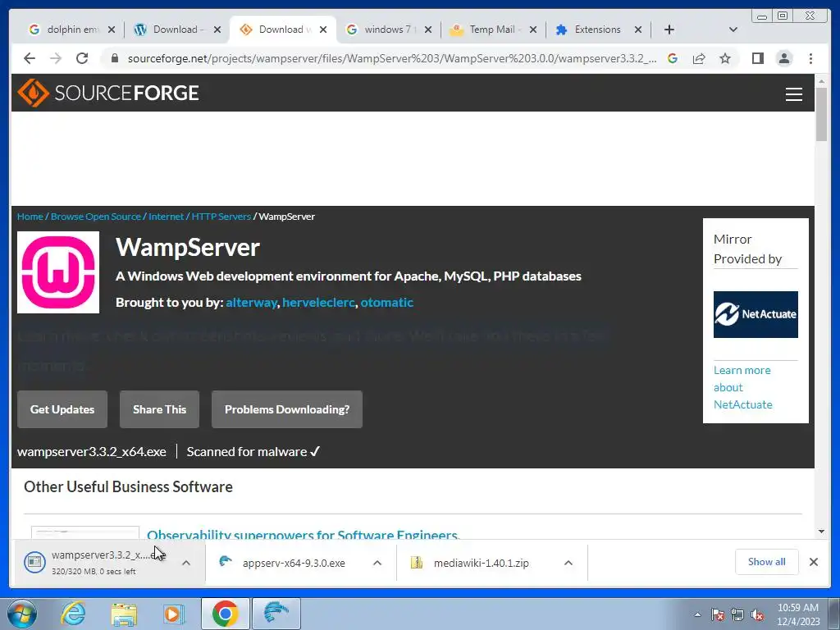
Task: Click the page vertical scrollbar thumb
Action: (x=821, y=114)
